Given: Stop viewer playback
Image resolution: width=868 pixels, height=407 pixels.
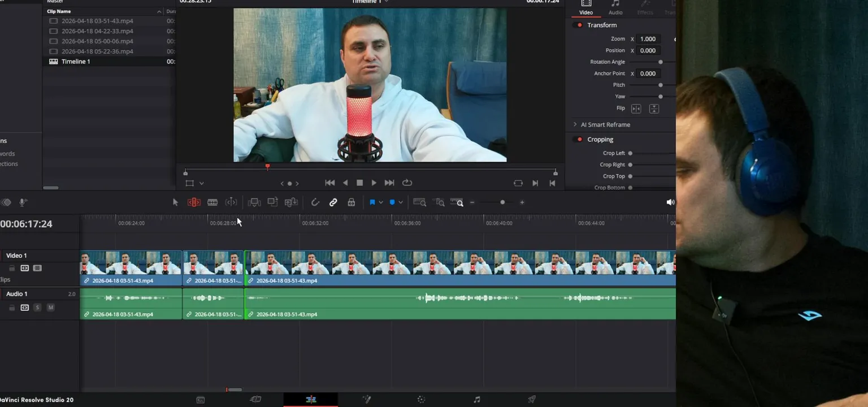Looking at the screenshot, I should 359,183.
